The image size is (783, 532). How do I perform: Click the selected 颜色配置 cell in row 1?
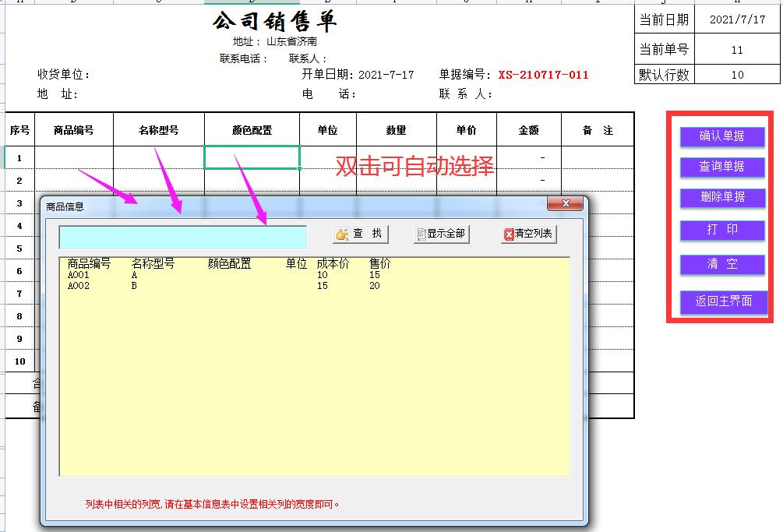click(251, 157)
